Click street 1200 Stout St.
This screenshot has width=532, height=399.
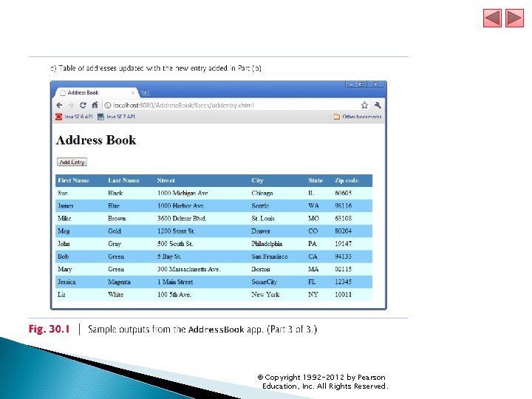pyautogui.click(x=176, y=231)
